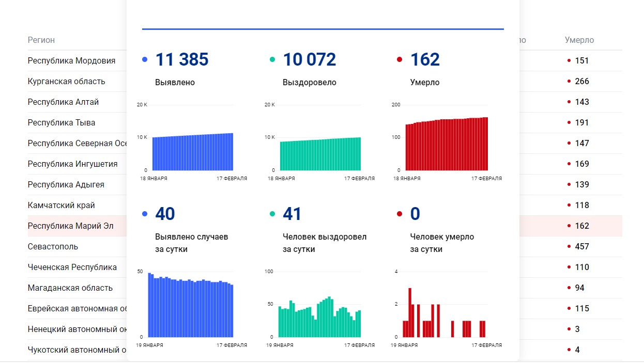This screenshot has height=363, width=644.
Task: Click the green Выздоровело cumulative chart
Action: click(320, 154)
